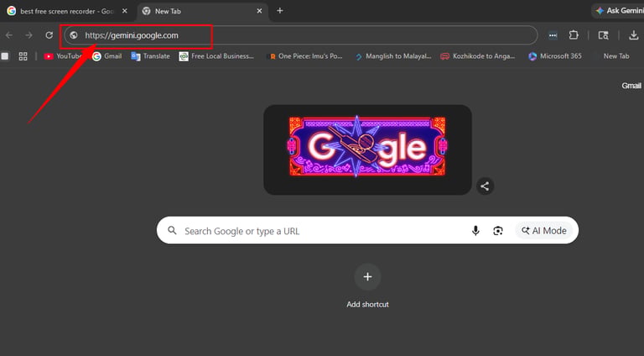Screen dimensions: 644x356
Task: Open the Apps grid bookmark icon
Action: click(23, 56)
